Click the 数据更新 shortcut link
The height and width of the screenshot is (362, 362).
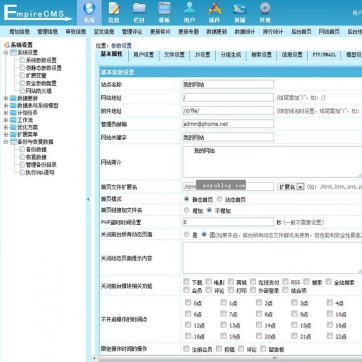(x=217, y=32)
